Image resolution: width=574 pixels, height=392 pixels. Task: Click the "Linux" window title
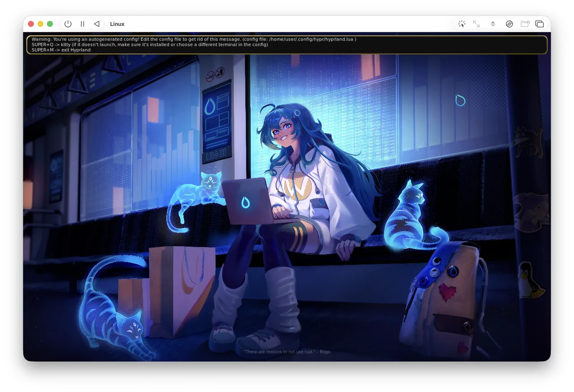[x=117, y=24]
